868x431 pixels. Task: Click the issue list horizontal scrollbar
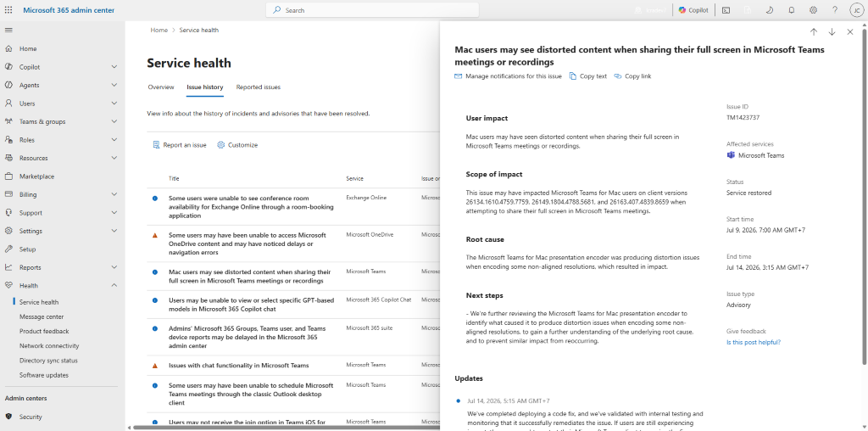pyautogui.click(x=285, y=428)
